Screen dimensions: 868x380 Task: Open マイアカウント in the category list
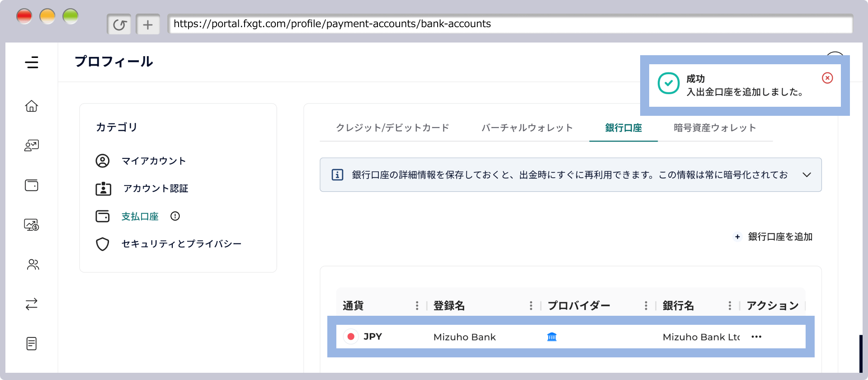(154, 161)
